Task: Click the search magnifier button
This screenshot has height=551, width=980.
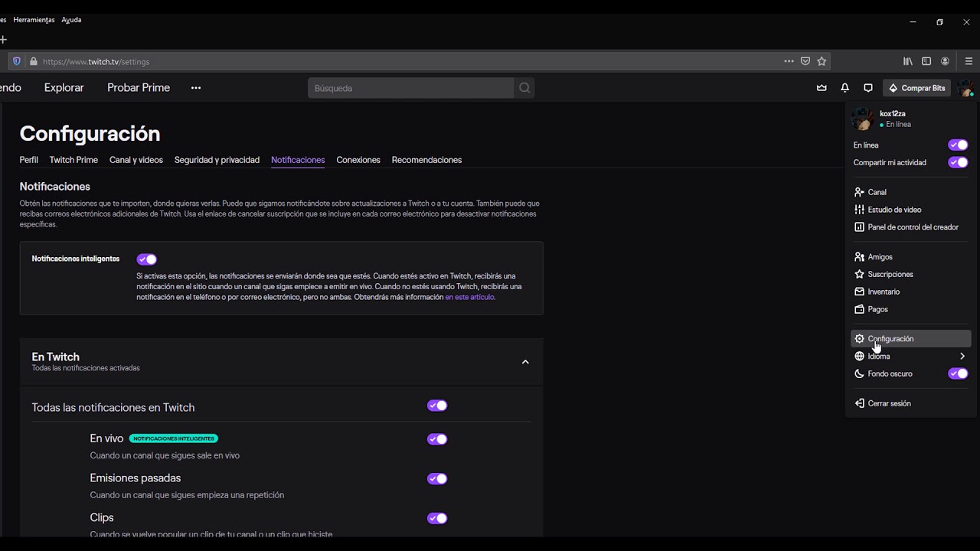Action: tap(524, 88)
